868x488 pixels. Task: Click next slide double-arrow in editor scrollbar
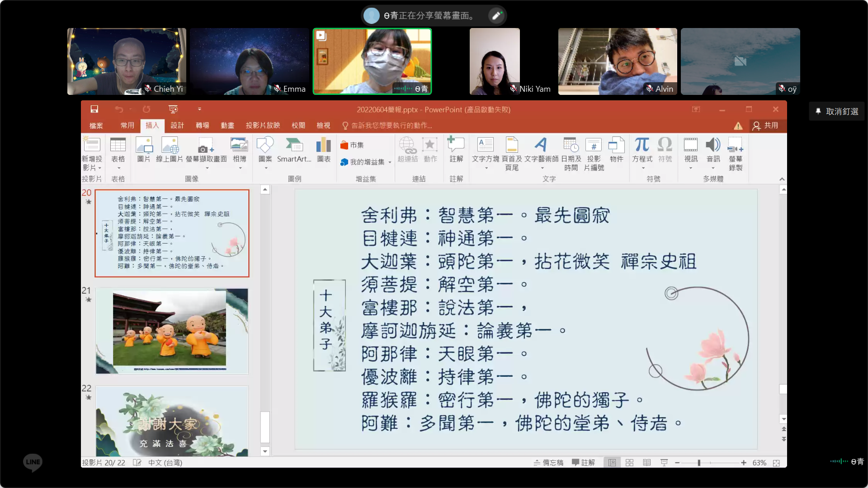pyautogui.click(x=783, y=439)
